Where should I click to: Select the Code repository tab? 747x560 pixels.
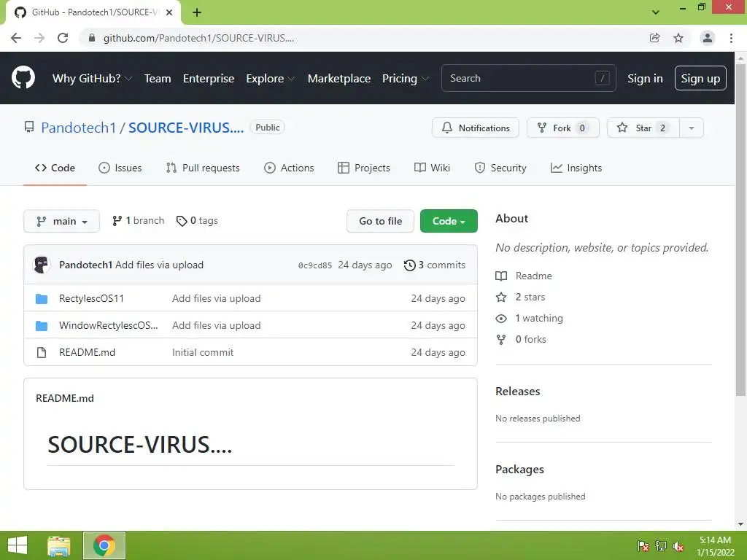(x=55, y=168)
